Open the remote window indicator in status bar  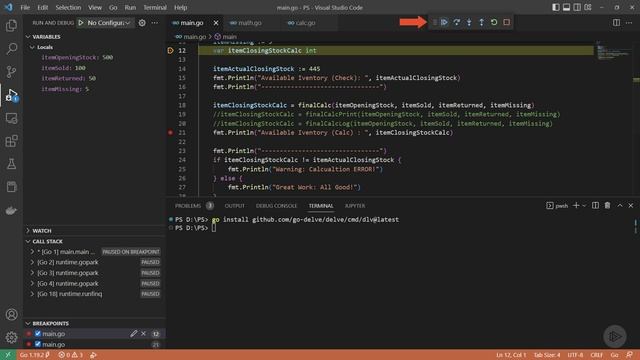(8, 355)
